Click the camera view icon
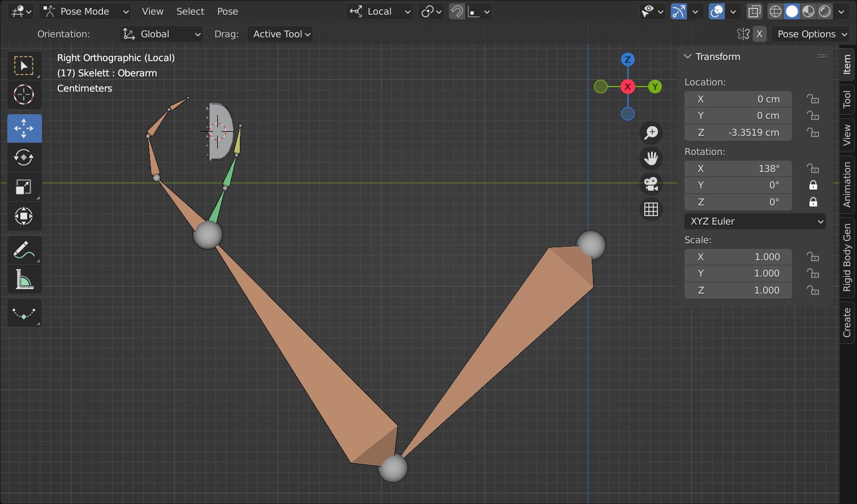Viewport: 857px width, 504px height. [651, 184]
